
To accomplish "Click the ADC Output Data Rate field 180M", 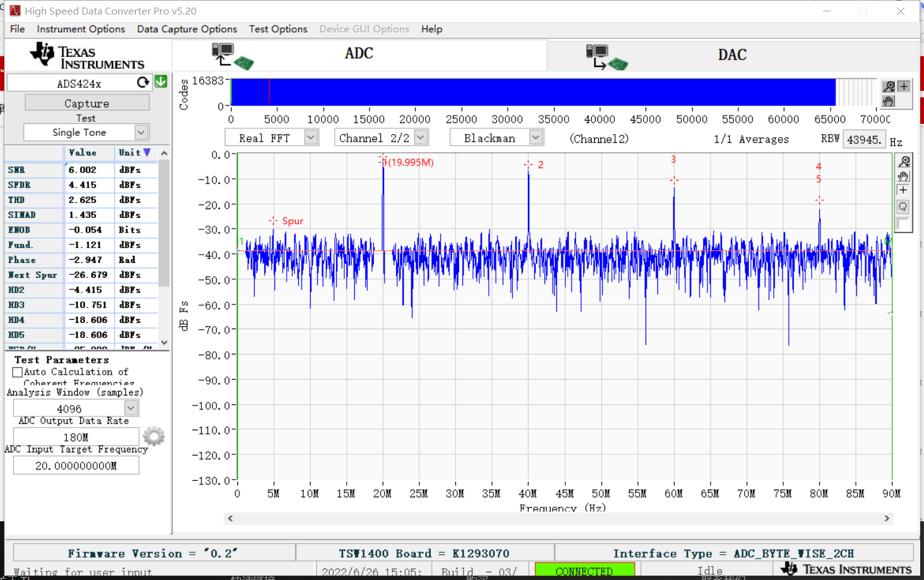I will point(76,437).
